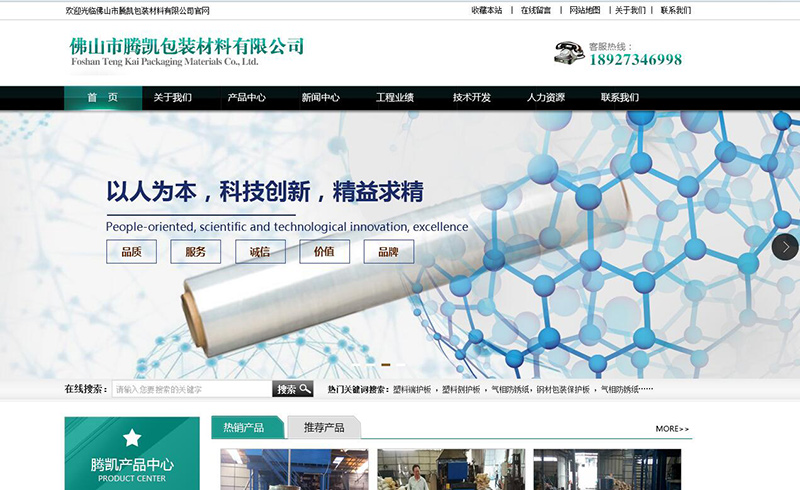
Task: Select the active orange banner slide indicator
Action: click(386, 364)
